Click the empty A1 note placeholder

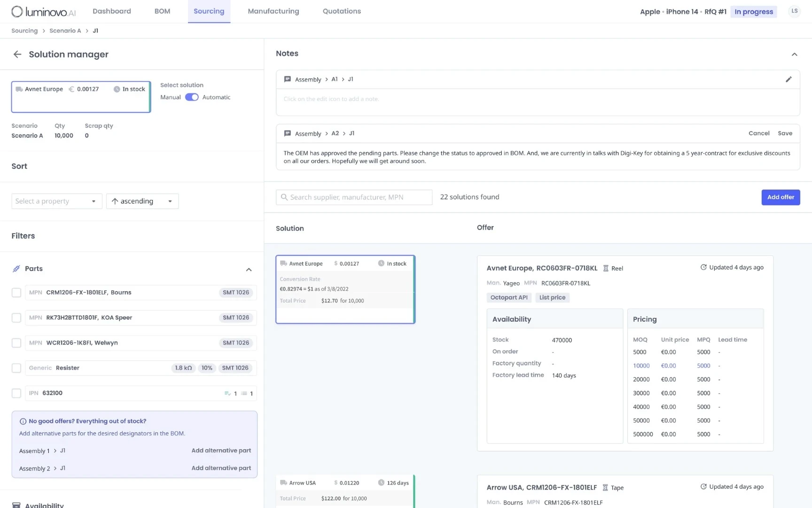pos(331,99)
